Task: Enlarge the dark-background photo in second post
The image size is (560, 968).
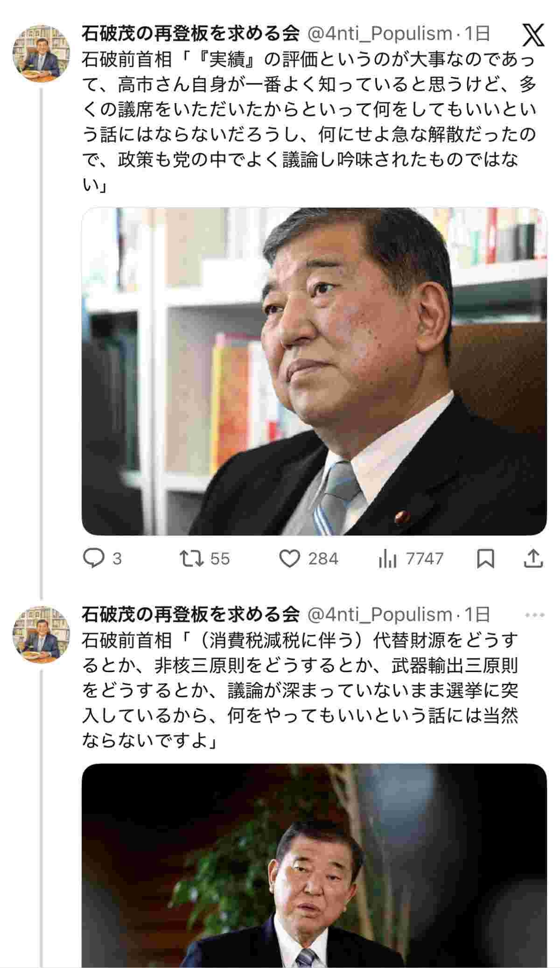Action: click(314, 865)
